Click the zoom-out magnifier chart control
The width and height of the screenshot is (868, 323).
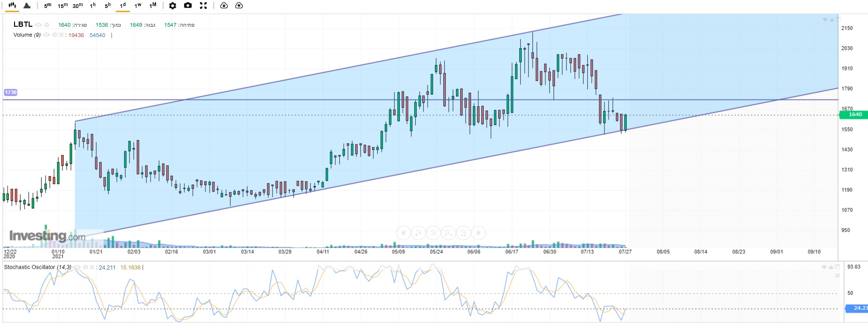[434, 233]
